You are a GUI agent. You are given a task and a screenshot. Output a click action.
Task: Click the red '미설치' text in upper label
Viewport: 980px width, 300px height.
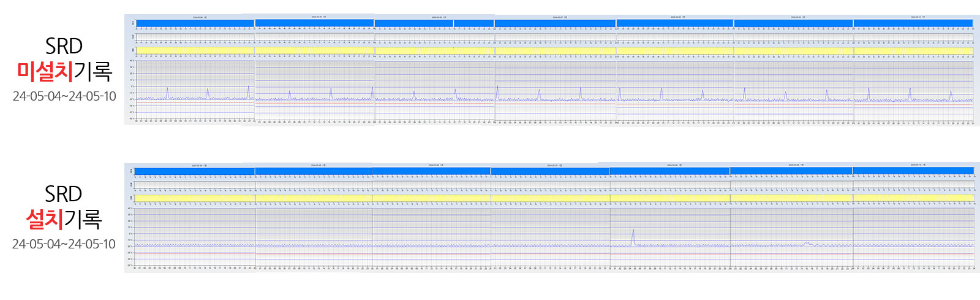click(x=45, y=72)
